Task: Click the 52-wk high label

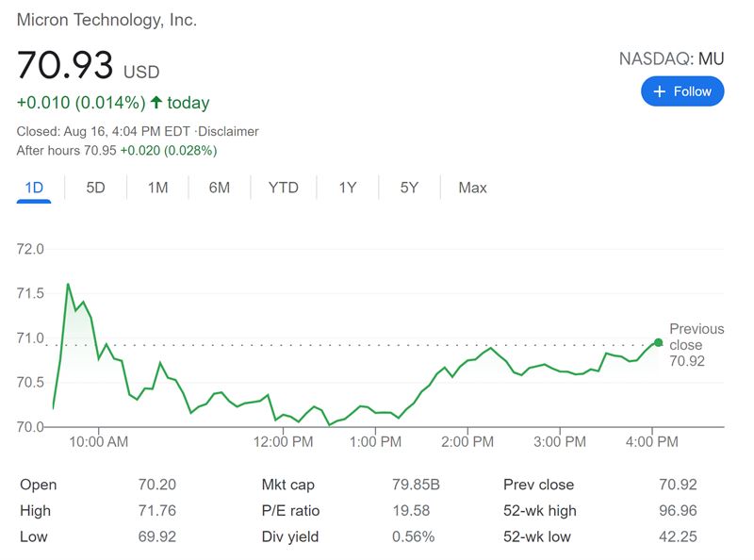Action: [539, 510]
